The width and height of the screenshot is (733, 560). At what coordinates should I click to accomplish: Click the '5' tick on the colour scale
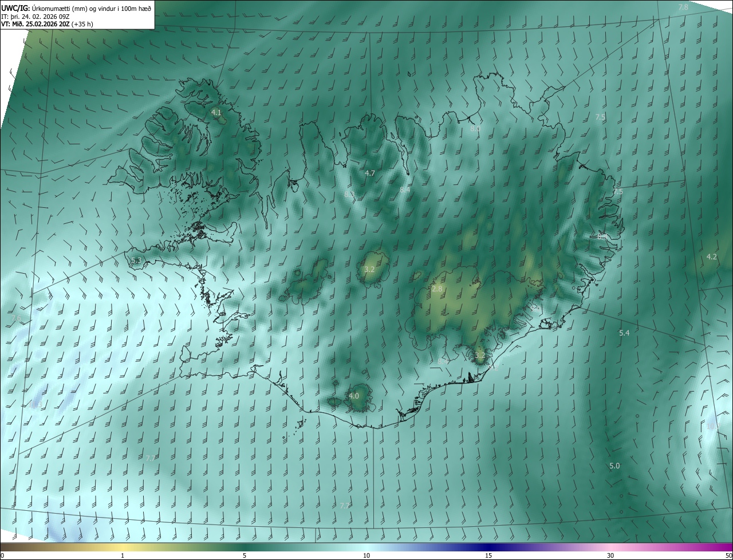245,555
